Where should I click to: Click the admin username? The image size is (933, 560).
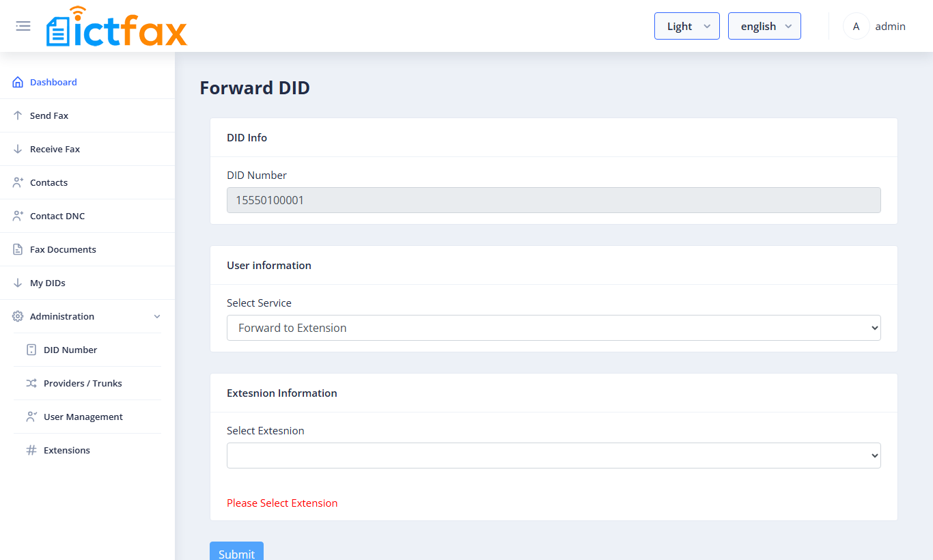(890, 27)
